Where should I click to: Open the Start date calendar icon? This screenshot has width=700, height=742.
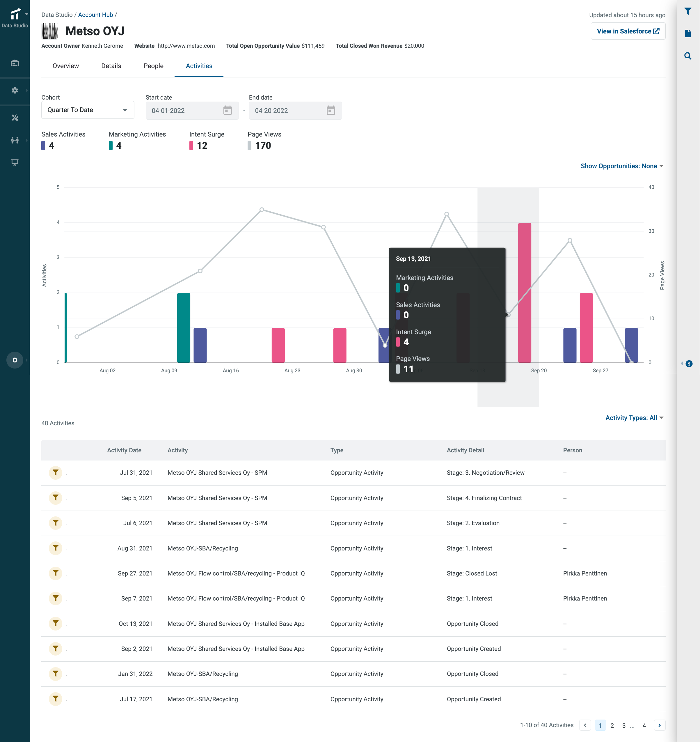point(228,111)
